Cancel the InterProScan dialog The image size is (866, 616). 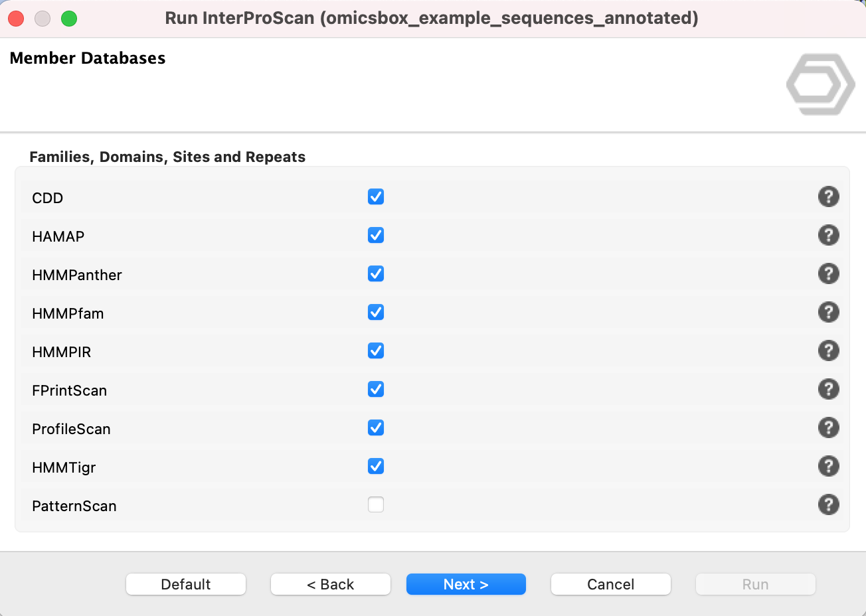(x=610, y=584)
